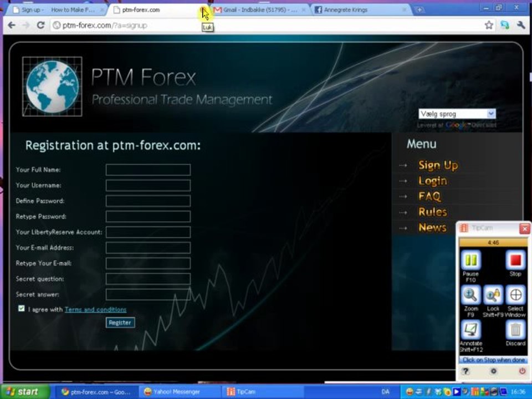Open the Terms and conditions link
The width and height of the screenshot is (532, 399).
95,309
